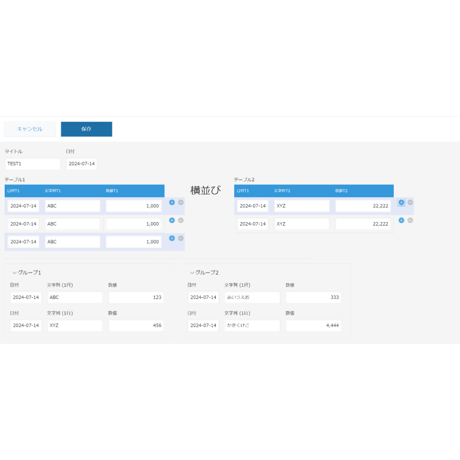Add a row after third テーブル1 row
460x460 pixels.
[172, 238]
